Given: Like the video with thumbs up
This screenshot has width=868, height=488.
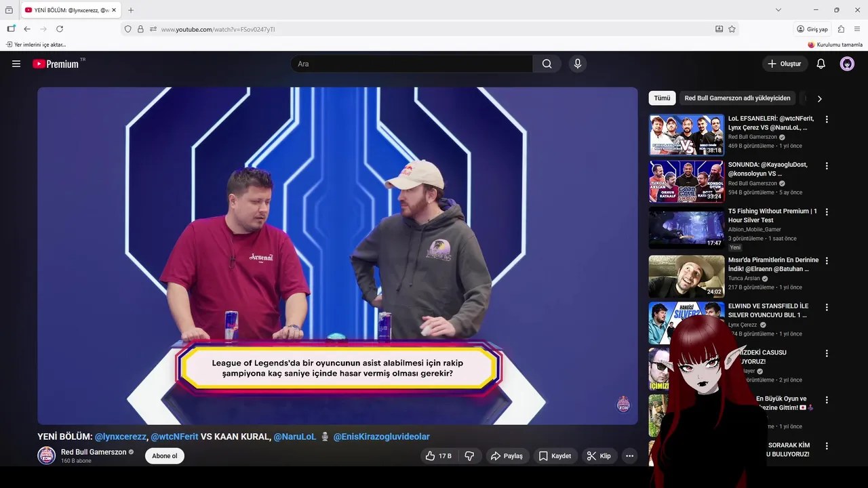Looking at the screenshot, I should point(438,456).
